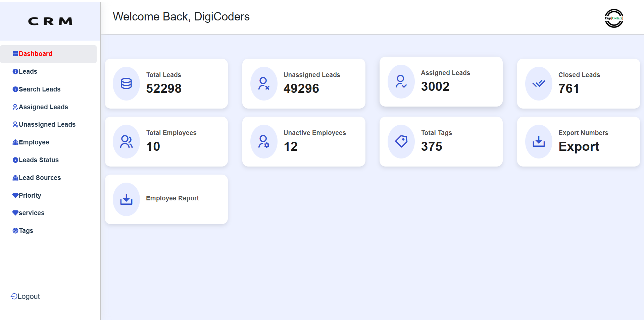Click the diamond icon beside services

tap(15, 213)
